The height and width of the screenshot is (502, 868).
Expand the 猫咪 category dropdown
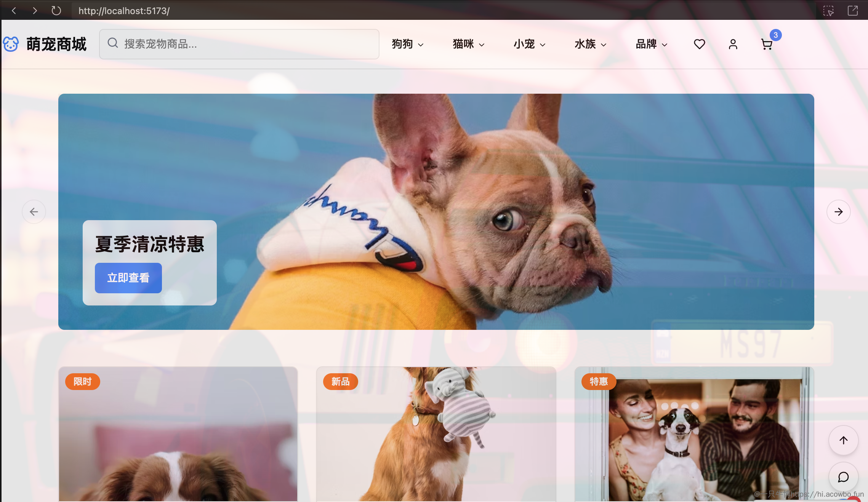pos(469,44)
